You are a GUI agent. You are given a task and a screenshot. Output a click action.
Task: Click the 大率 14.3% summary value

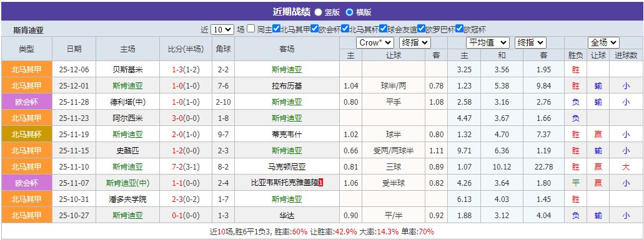(x=387, y=232)
